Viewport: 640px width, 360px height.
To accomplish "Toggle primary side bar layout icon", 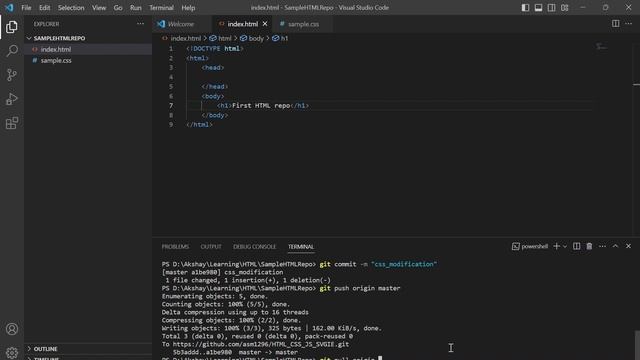I will point(525,7).
